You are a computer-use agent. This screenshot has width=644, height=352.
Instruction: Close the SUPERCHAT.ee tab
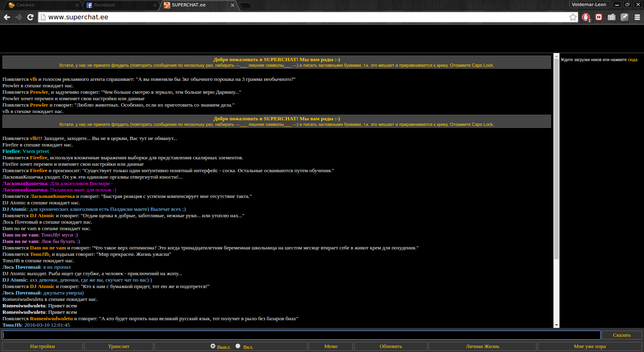click(233, 5)
